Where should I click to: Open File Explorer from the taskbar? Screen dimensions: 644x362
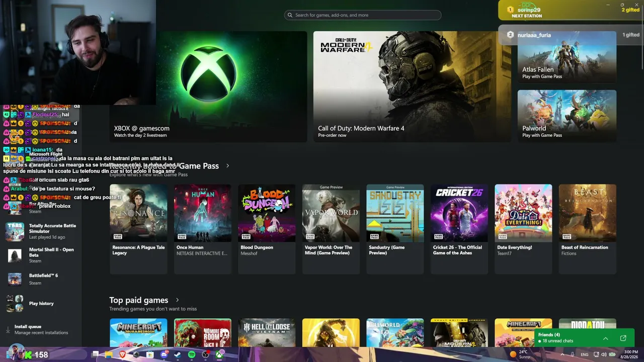point(109,354)
